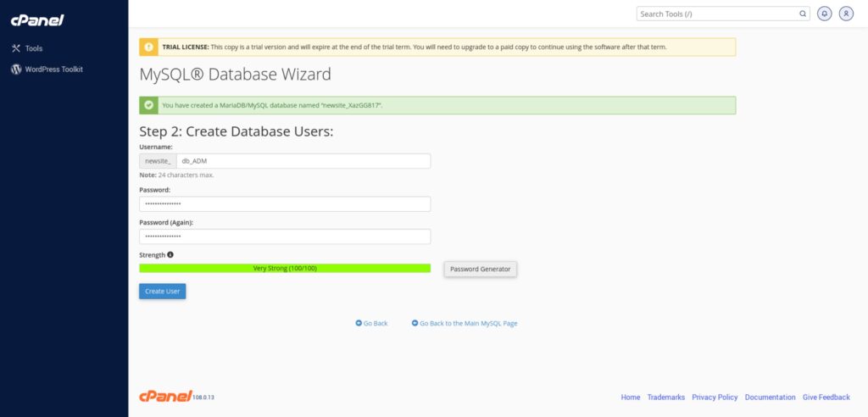Click the Password input field
Screen dimensions: 868x417
click(x=285, y=203)
